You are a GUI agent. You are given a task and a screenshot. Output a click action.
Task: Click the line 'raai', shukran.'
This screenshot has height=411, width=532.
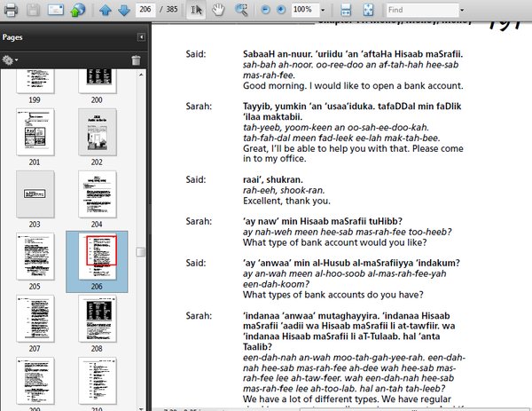[273, 179]
